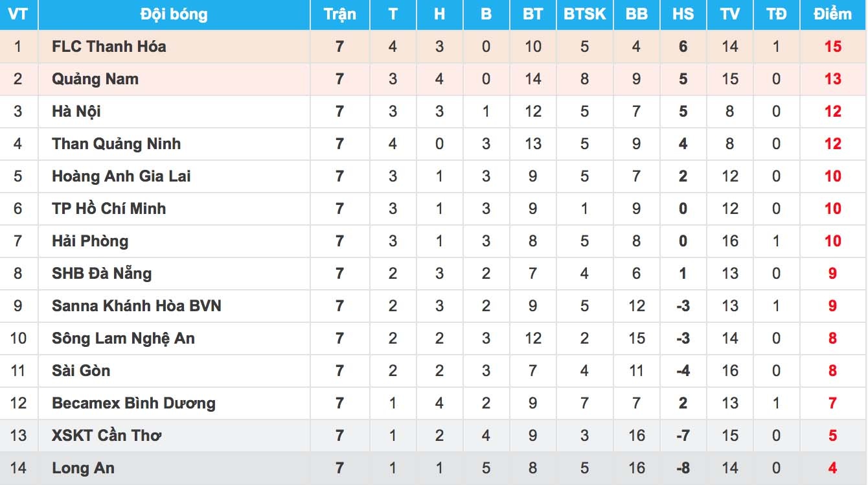Select Hà Nội in the standings
868x485 pixels.
(76, 112)
